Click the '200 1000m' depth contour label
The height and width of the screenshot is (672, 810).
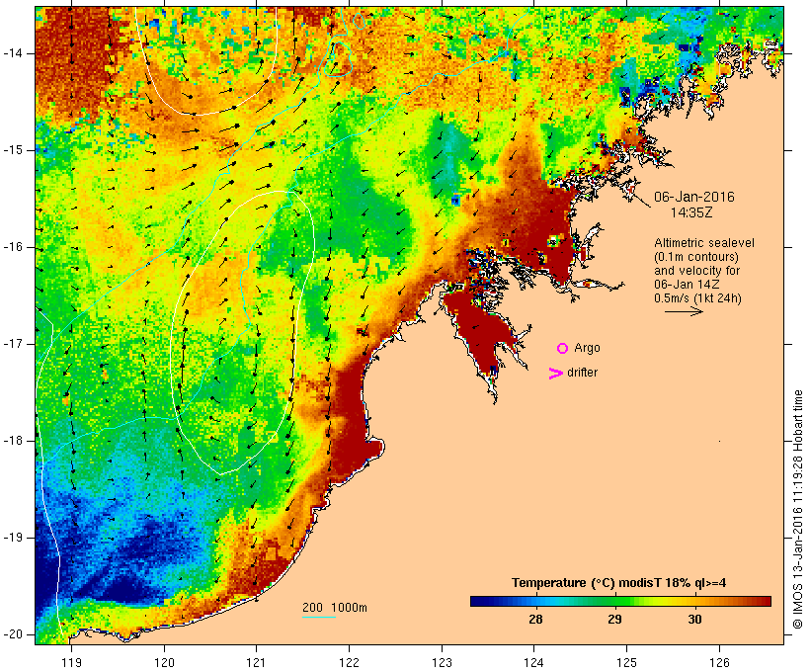335,608
